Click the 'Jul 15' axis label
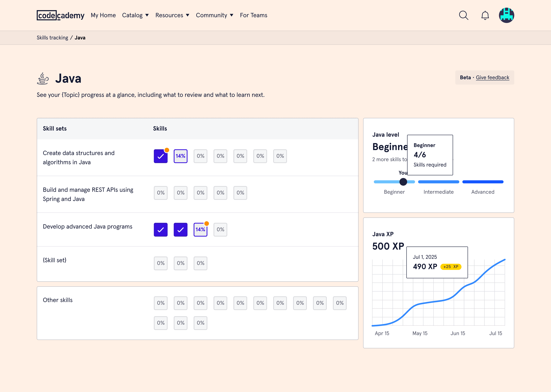 point(496,333)
